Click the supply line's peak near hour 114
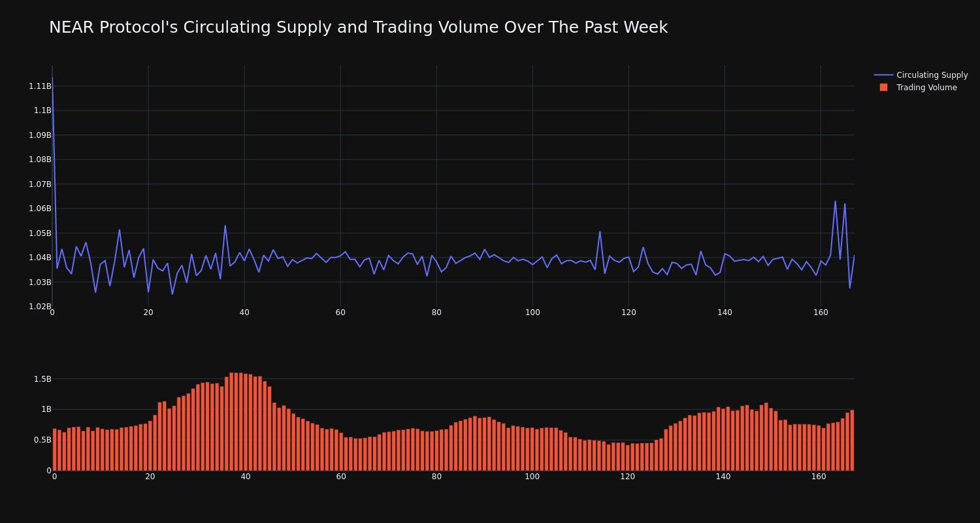This screenshot has width=980, height=523. [x=600, y=231]
